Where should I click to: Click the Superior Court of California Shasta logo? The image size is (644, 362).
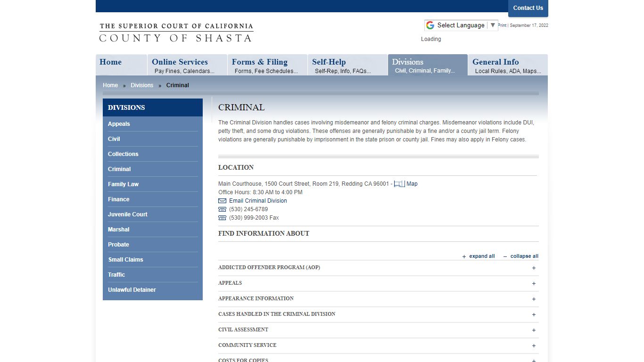tap(176, 33)
